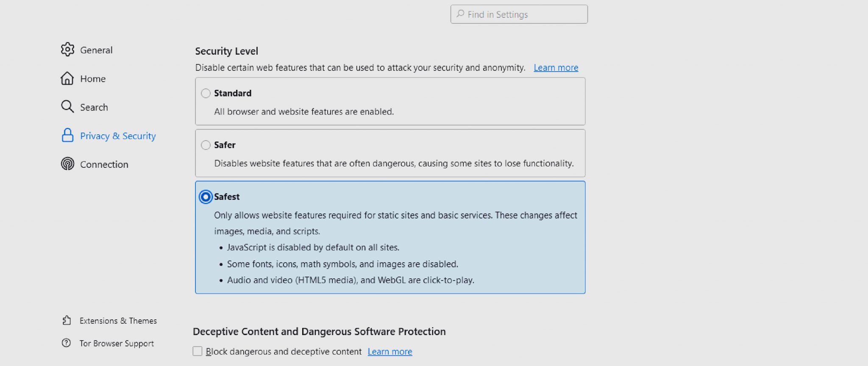
Task: Enable Block dangerous and deceptive content
Action: (x=198, y=351)
